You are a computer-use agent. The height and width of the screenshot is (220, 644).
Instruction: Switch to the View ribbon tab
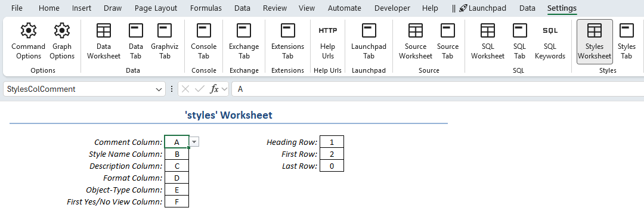(x=307, y=8)
